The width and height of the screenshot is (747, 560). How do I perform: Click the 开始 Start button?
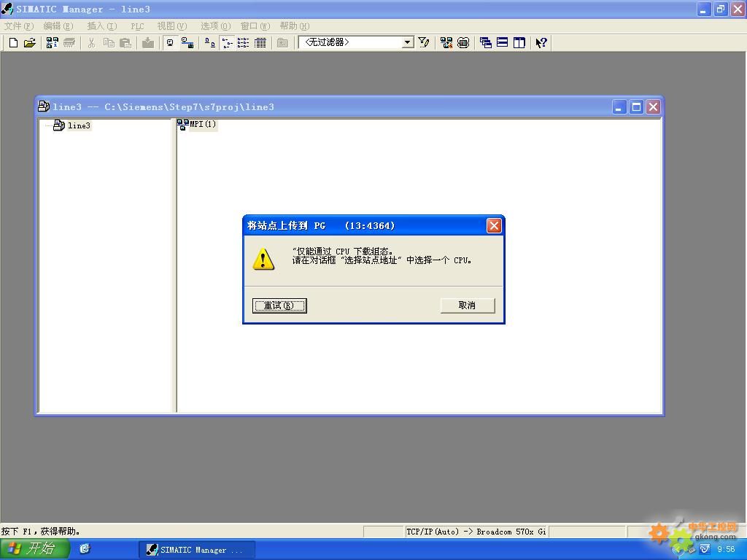(x=34, y=549)
